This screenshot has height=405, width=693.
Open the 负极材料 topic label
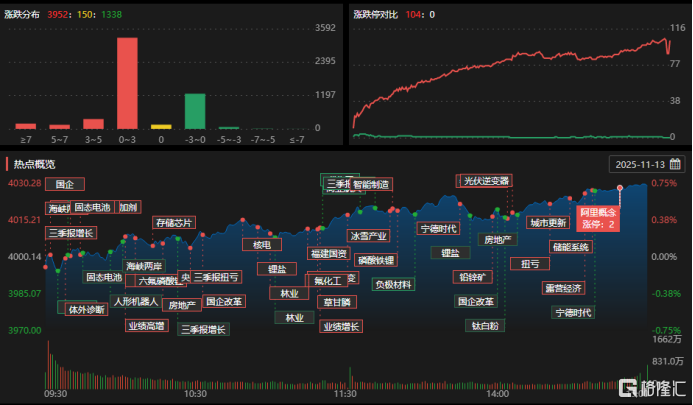[393, 284]
